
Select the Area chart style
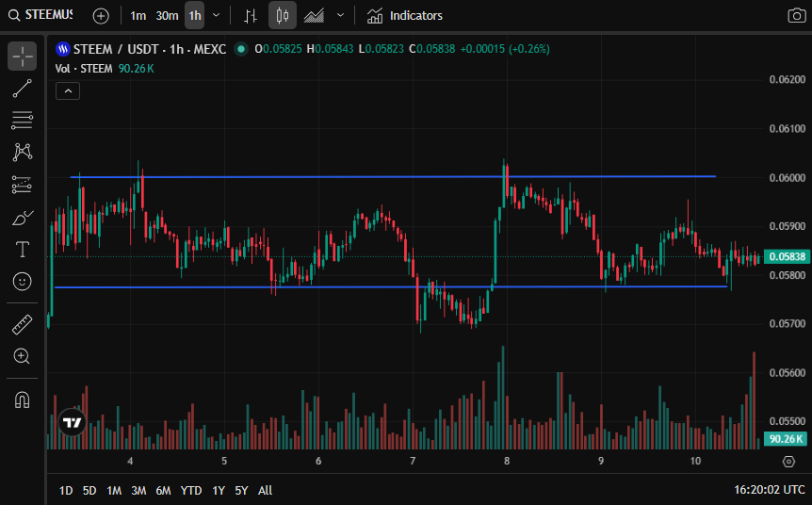314,16
